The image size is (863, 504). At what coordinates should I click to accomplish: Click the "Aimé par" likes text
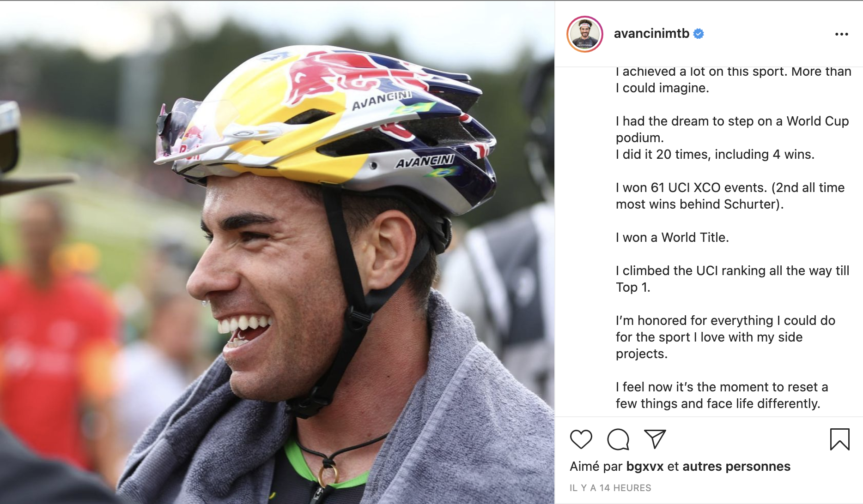coord(596,466)
